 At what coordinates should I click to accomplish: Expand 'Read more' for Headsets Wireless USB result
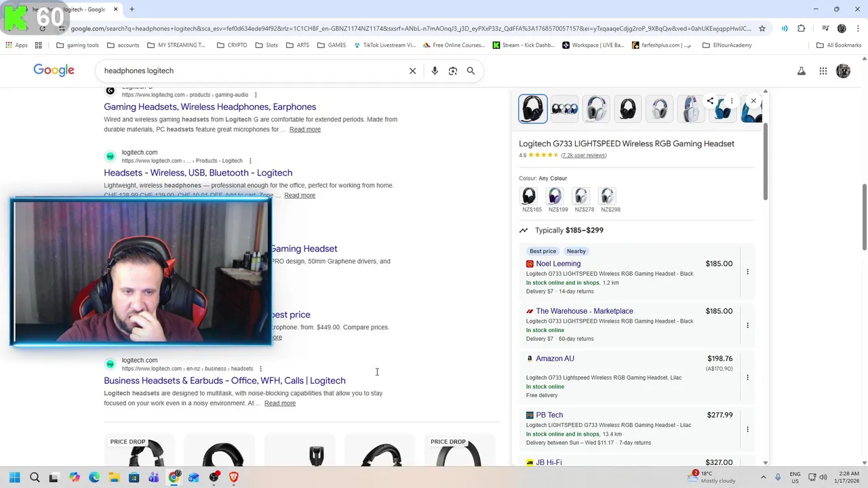(x=300, y=195)
